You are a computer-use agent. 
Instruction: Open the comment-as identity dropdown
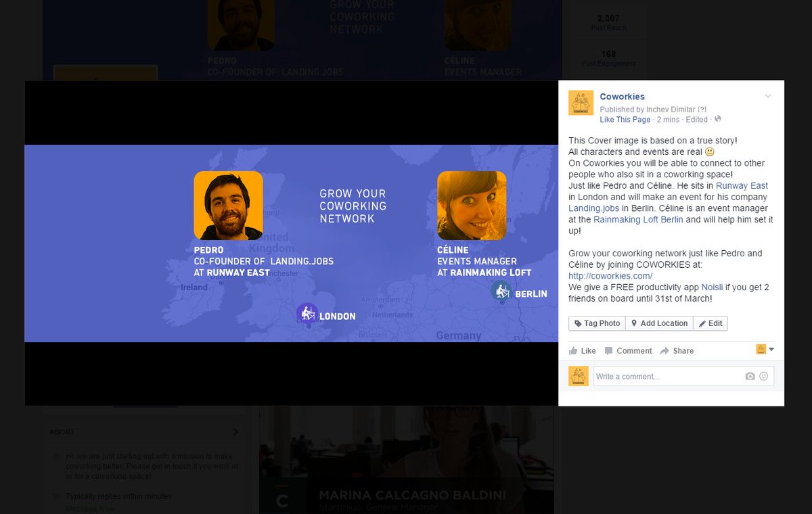(765, 350)
